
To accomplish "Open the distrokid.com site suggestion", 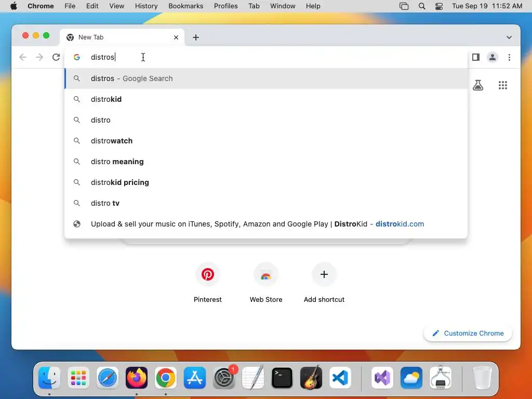I will click(266, 224).
